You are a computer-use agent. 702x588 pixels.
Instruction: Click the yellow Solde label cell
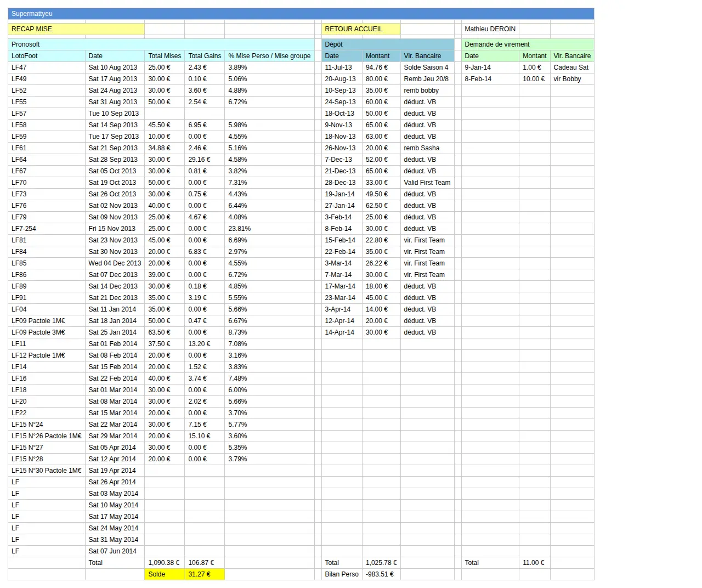(x=165, y=574)
